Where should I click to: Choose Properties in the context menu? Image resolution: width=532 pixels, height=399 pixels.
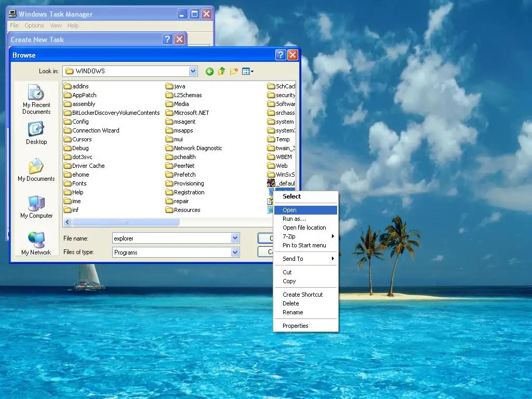(305, 326)
